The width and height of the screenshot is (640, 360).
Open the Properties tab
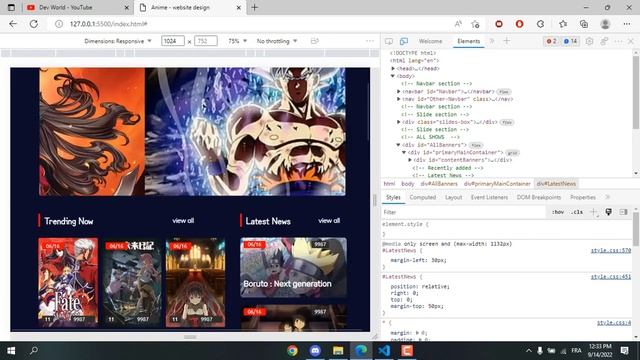[x=583, y=198]
